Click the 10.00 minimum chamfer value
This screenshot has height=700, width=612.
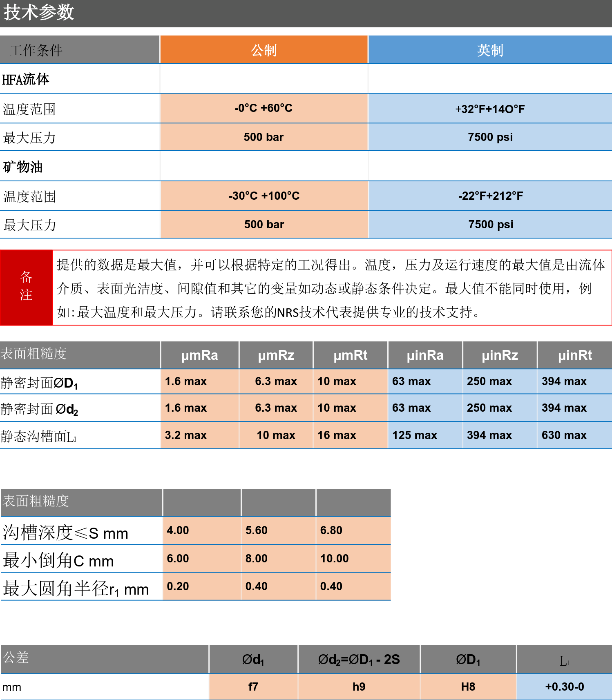click(334, 559)
